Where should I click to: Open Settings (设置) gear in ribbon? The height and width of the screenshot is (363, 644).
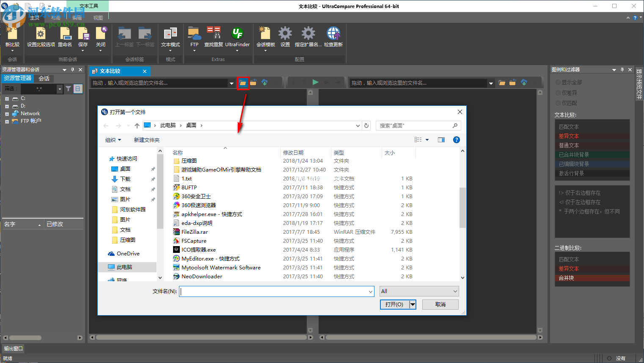(x=285, y=34)
